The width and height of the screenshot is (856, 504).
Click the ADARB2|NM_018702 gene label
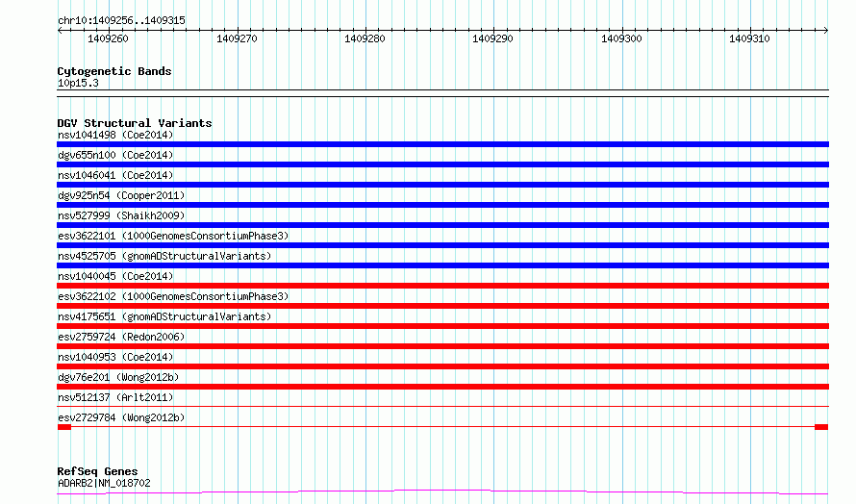tap(104, 483)
